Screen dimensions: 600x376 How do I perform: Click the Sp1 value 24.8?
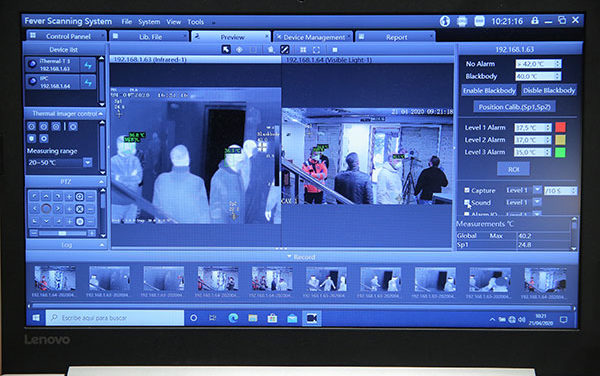tap(525, 244)
